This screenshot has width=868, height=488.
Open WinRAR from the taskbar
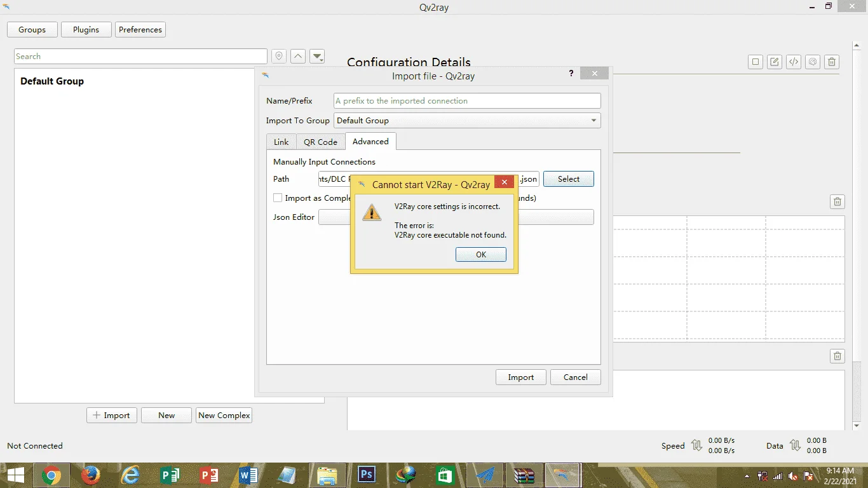[524, 475]
